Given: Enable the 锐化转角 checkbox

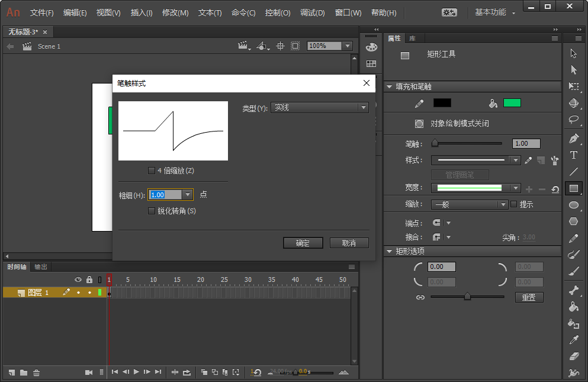Looking at the screenshot, I should click(x=152, y=210).
